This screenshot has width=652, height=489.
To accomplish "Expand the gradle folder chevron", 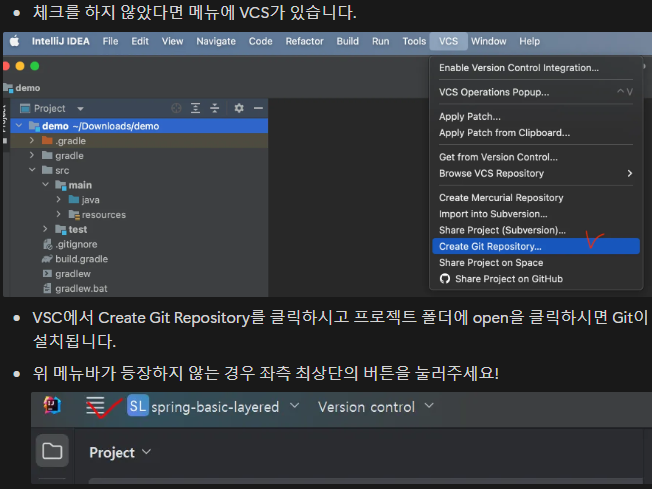I will [x=32, y=155].
